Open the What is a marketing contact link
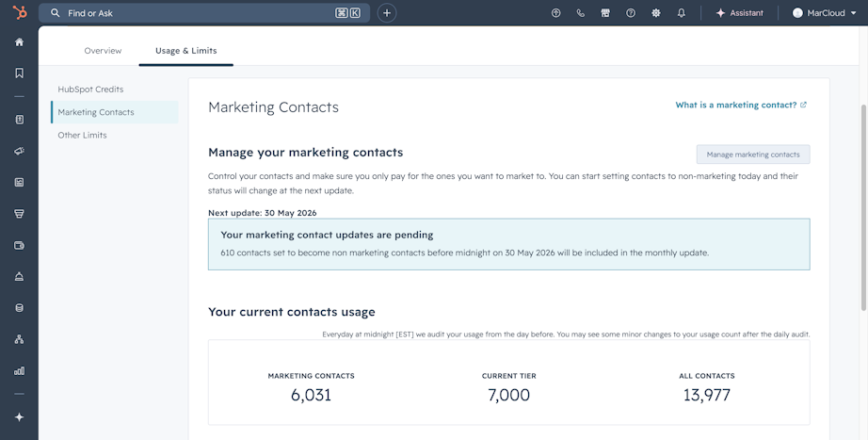Image resolution: width=868 pixels, height=440 pixels. tap(735, 105)
